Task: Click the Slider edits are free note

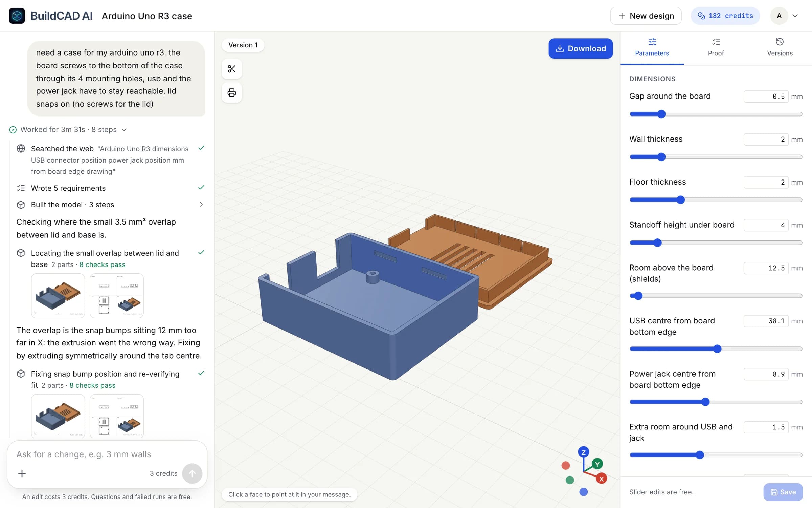Action: pyautogui.click(x=661, y=492)
